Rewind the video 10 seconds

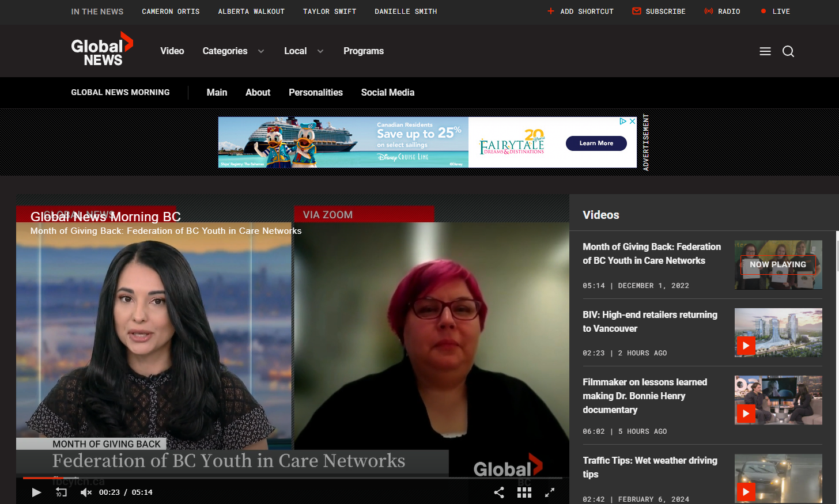click(x=61, y=492)
